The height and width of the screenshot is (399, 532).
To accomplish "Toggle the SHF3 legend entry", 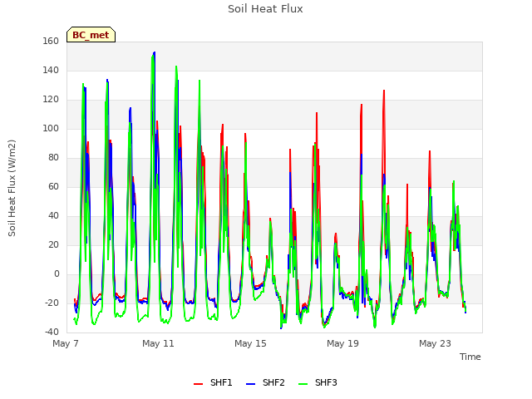I will 318,382.
